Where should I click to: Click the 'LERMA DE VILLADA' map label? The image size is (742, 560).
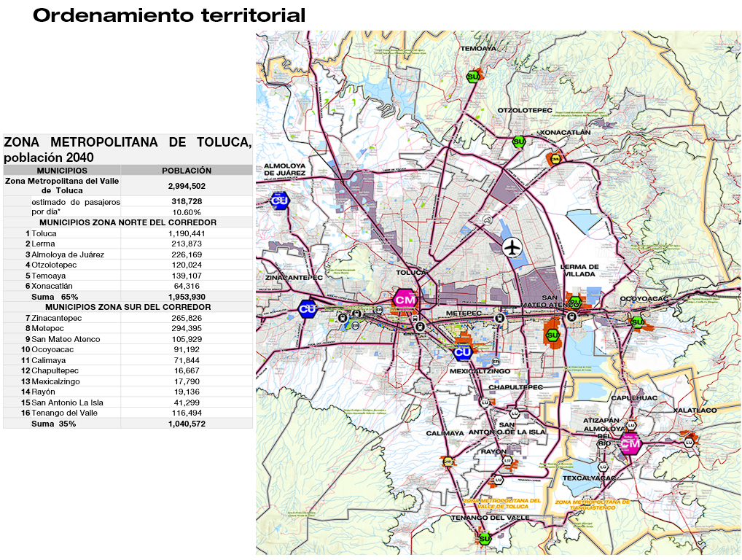coord(579,271)
